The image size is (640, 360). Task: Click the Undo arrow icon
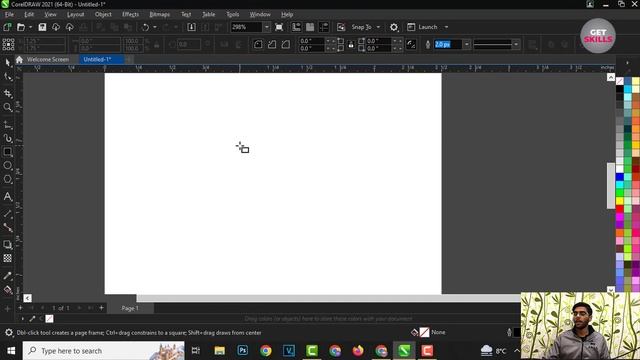(x=145, y=27)
